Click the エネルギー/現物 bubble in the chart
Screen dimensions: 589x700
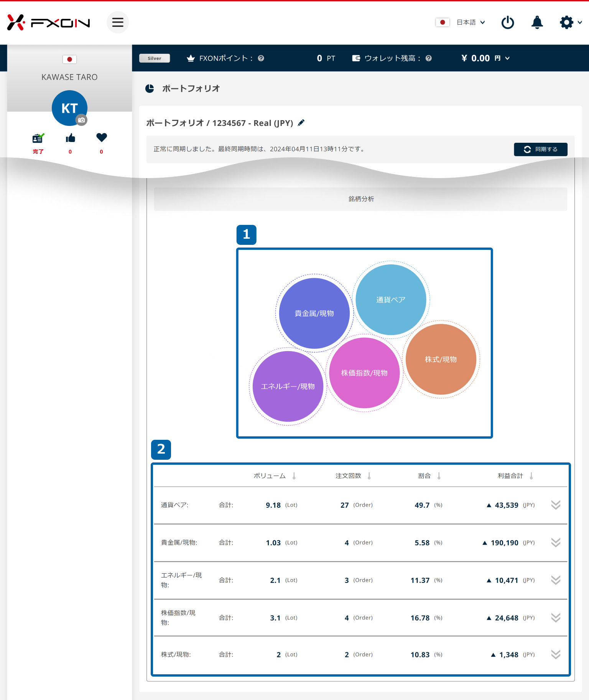coord(288,386)
